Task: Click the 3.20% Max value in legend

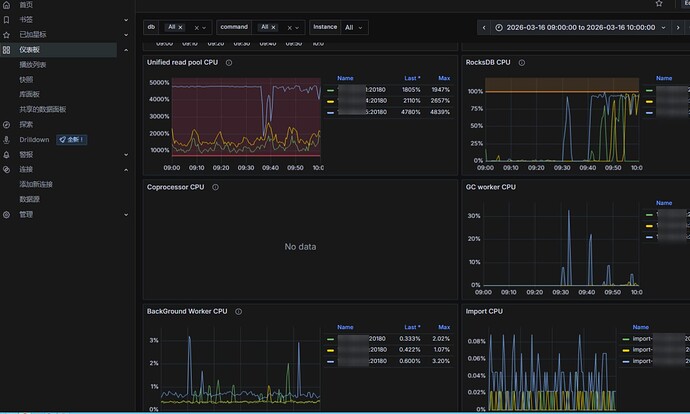Action: [x=441, y=361]
